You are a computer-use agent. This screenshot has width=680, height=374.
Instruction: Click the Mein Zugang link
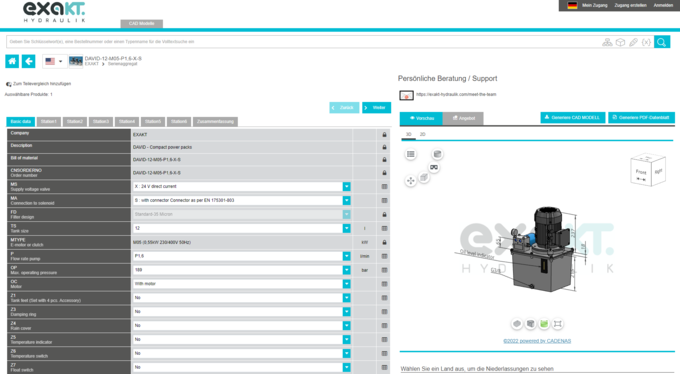click(x=595, y=5)
